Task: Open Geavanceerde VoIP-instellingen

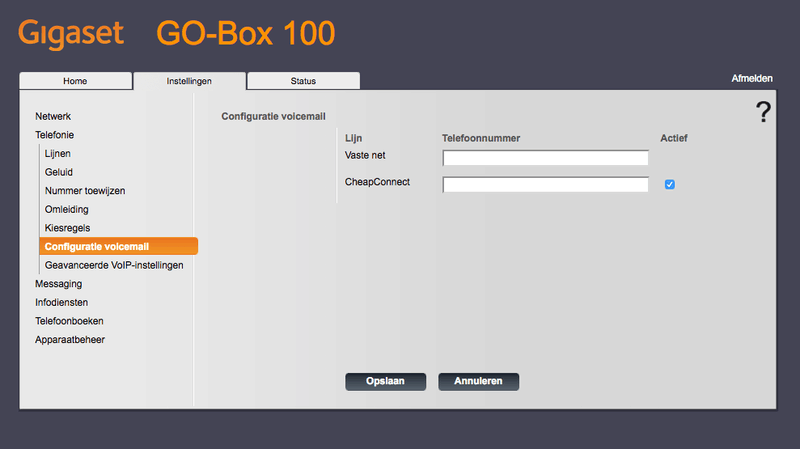Action: point(114,265)
